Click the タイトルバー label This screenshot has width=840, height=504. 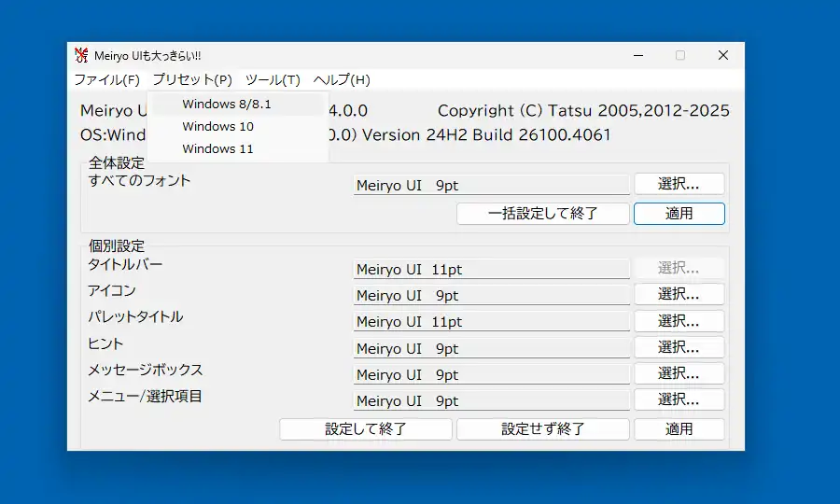[125, 264]
